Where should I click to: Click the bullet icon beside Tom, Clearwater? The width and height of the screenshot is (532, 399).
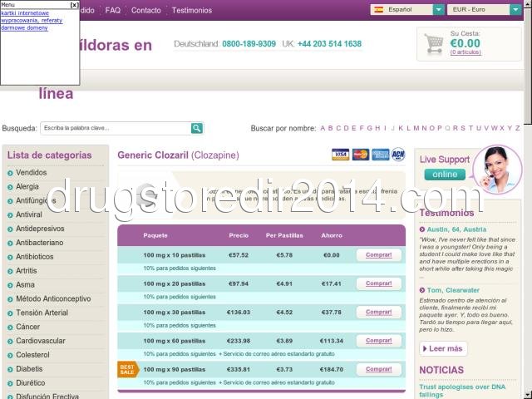tap(422, 290)
